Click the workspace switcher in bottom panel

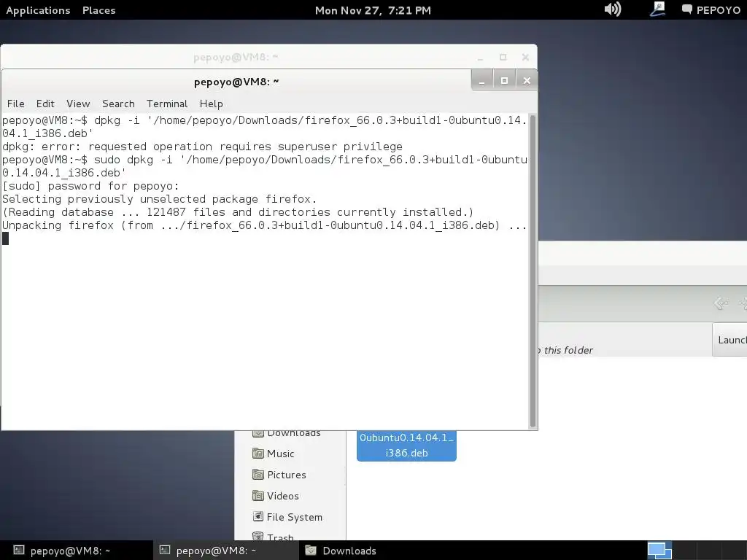coord(659,551)
